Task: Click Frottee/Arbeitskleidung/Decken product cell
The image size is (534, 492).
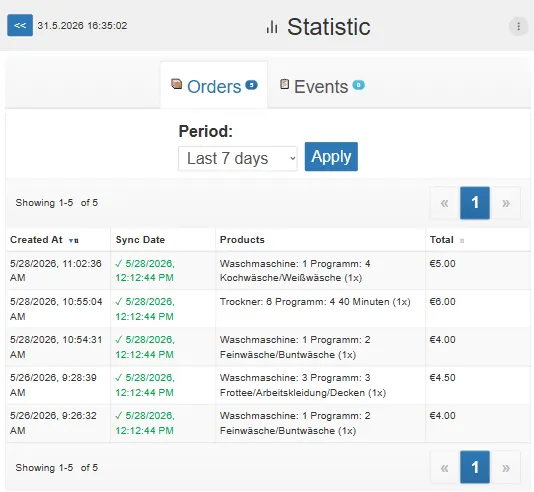Action: click(x=320, y=385)
